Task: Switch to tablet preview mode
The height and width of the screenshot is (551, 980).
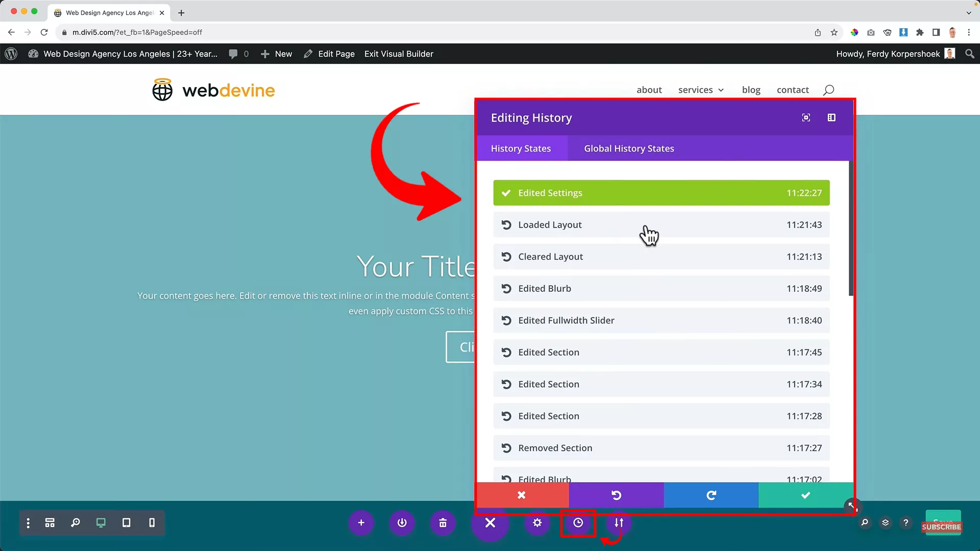Action: (x=127, y=522)
